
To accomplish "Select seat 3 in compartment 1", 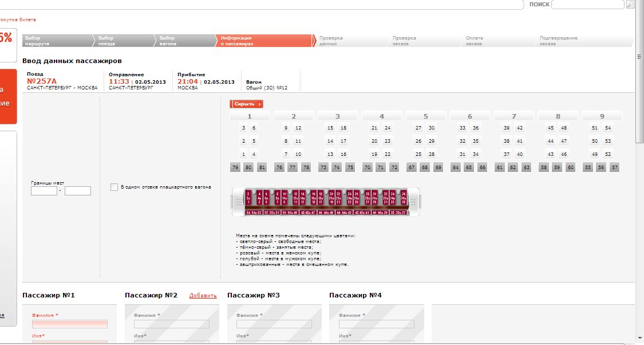I will [243, 128].
